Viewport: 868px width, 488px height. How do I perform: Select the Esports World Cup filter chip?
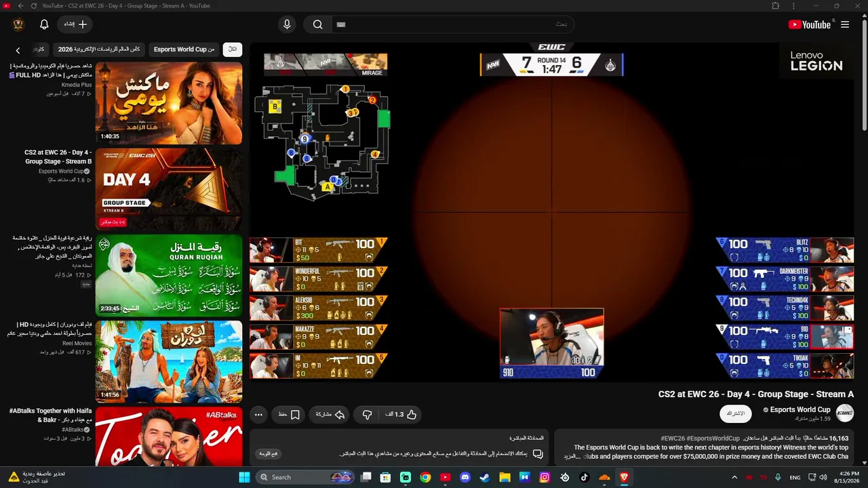click(x=184, y=49)
